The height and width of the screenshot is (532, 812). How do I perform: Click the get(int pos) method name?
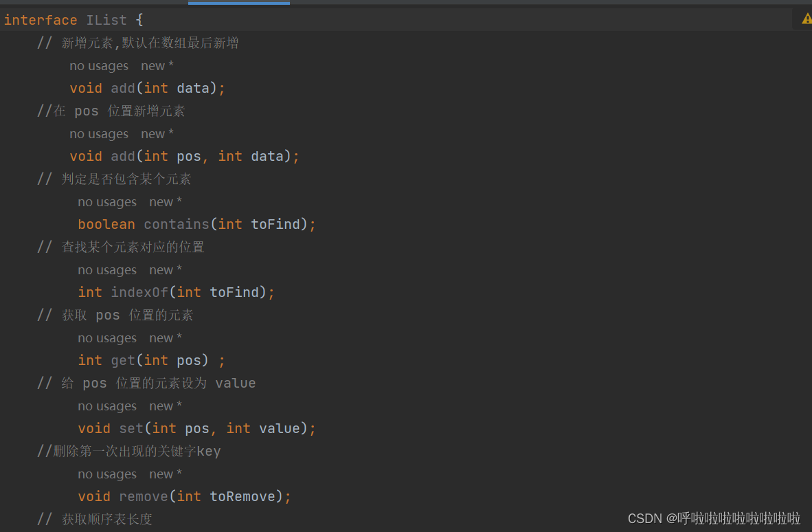[x=122, y=360]
